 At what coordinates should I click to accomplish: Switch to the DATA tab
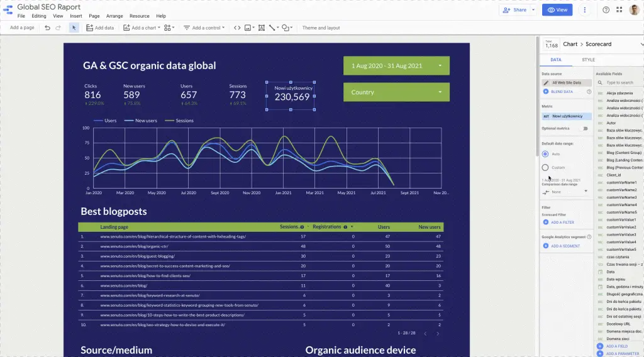[x=556, y=60]
